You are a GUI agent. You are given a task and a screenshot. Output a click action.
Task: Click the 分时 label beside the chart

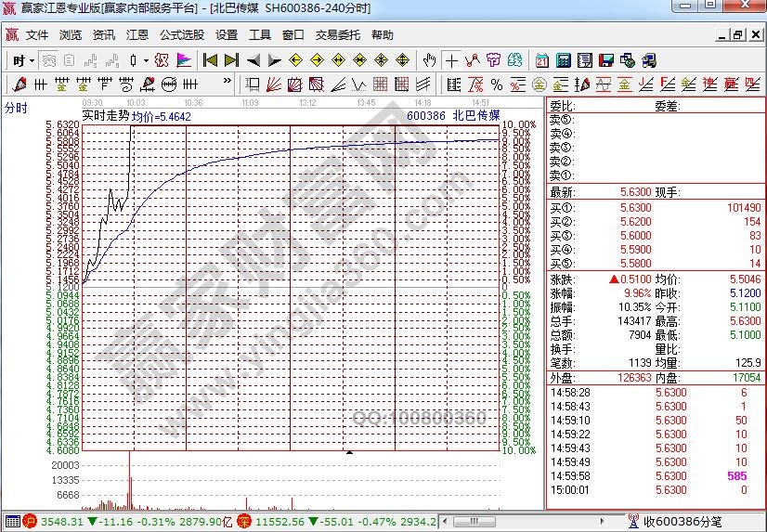point(17,108)
